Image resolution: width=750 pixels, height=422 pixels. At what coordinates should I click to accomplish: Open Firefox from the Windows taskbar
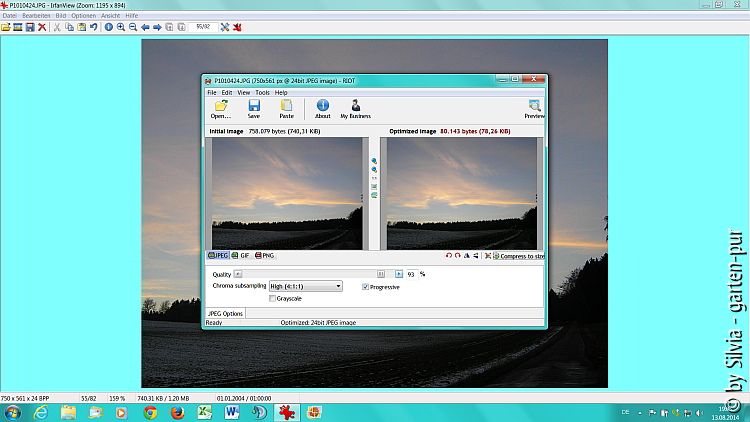178,411
